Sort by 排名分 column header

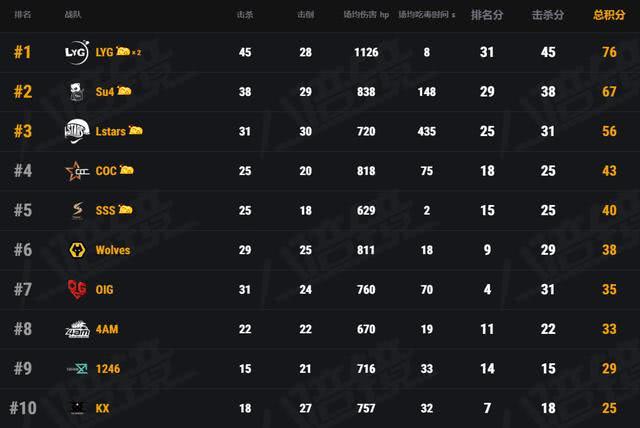point(486,16)
